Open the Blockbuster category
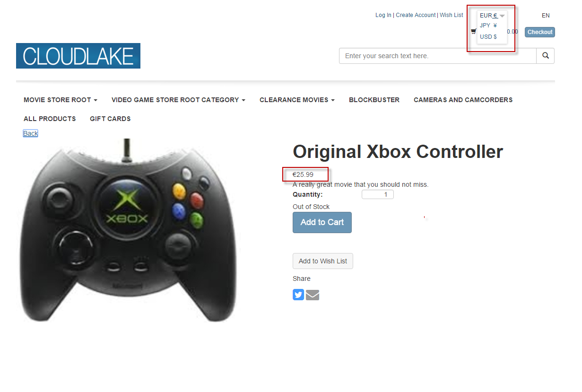 374,100
